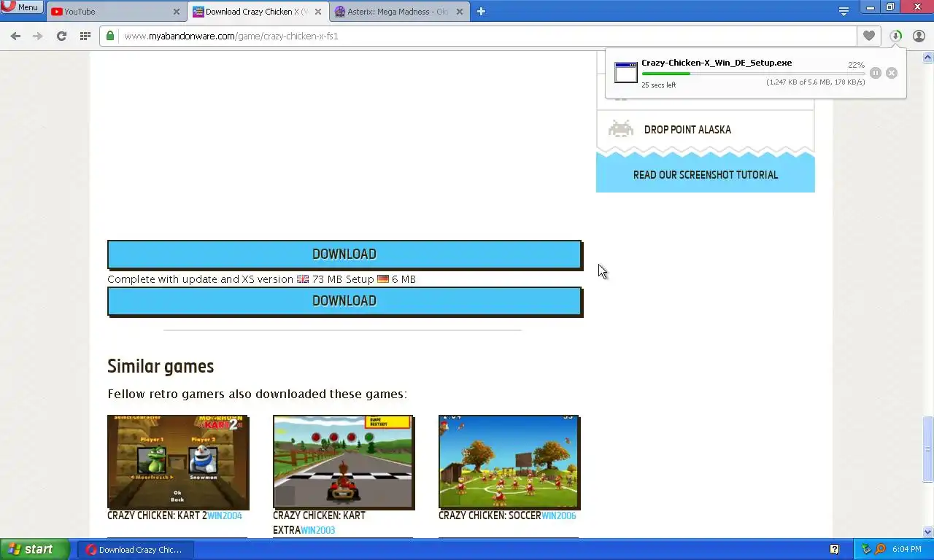Open the Speed Dial grid icon

click(85, 36)
